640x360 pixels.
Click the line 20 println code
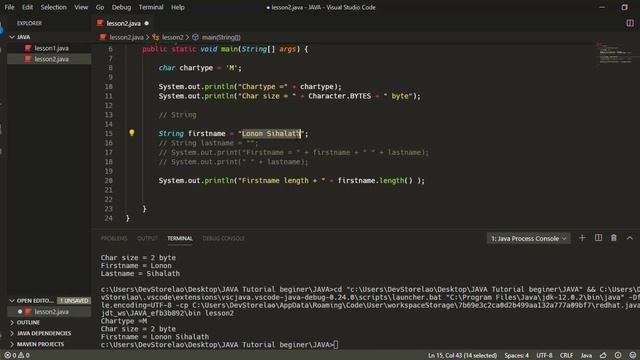click(291, 181)
